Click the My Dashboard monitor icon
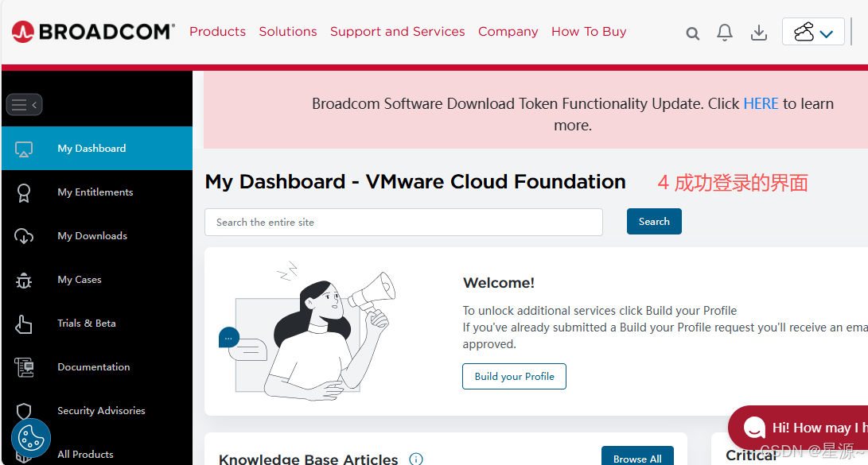The height and width of the screenshot is (465, 868). 24,149
